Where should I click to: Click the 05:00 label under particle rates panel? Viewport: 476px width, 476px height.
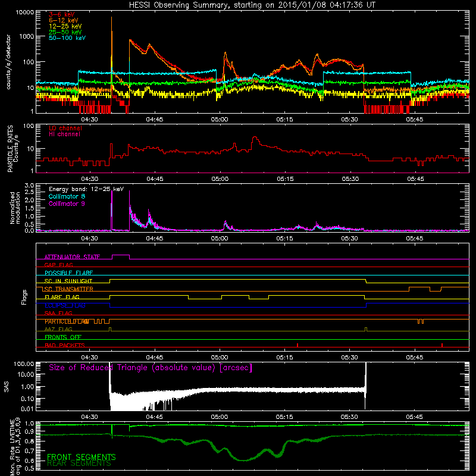220,179
